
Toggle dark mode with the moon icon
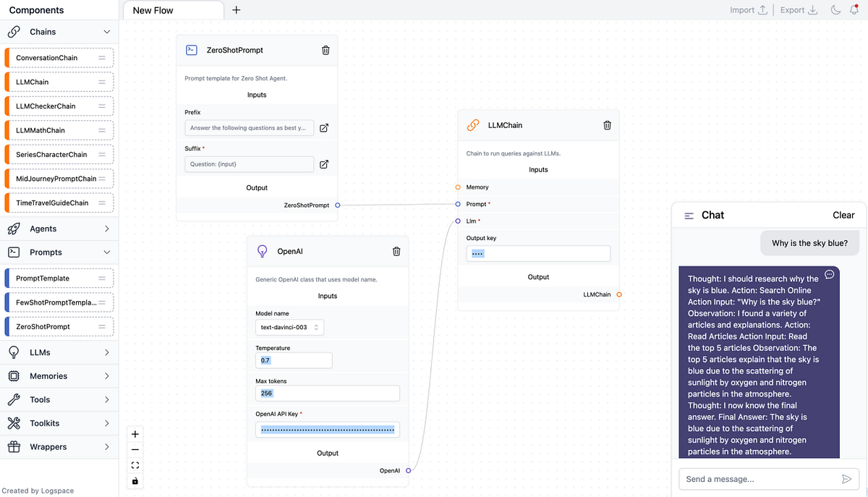click(x=836, y=9)
